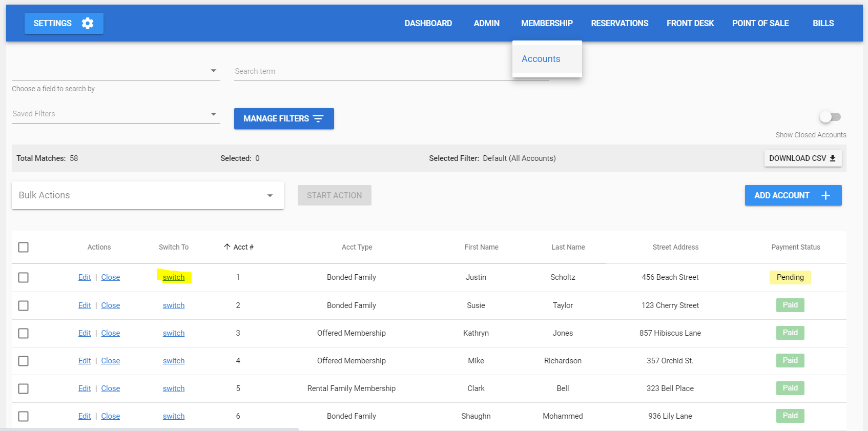The width and height of the screenshot is (868, 431).
Task: Check the select-all checkbox in table header
Action: coord(23,247)
